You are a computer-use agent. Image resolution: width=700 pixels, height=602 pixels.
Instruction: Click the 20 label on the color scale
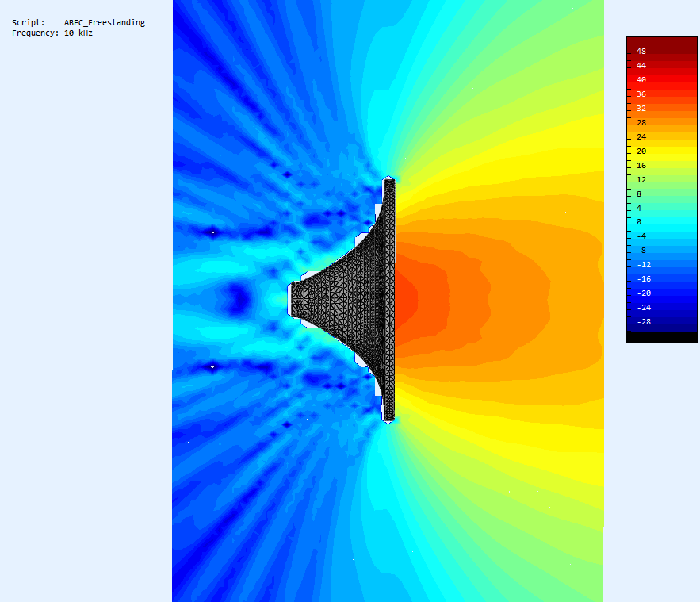[641, 151]
